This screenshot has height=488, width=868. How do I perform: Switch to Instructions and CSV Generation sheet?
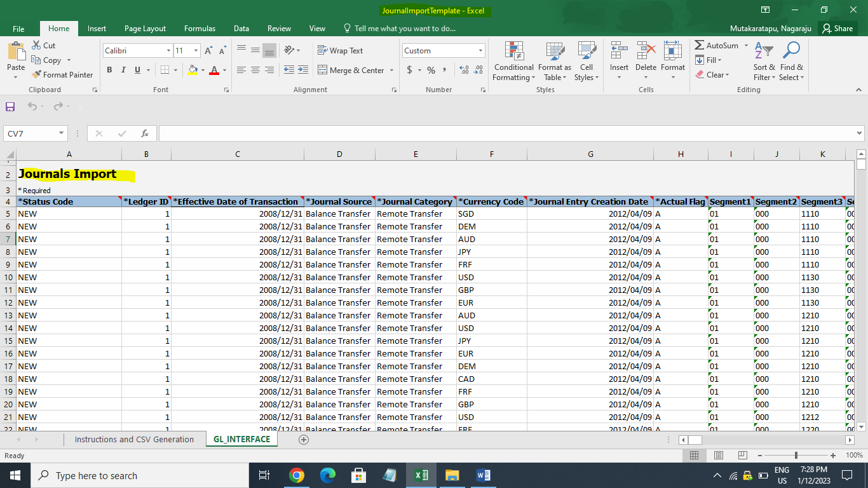point(134,439)
